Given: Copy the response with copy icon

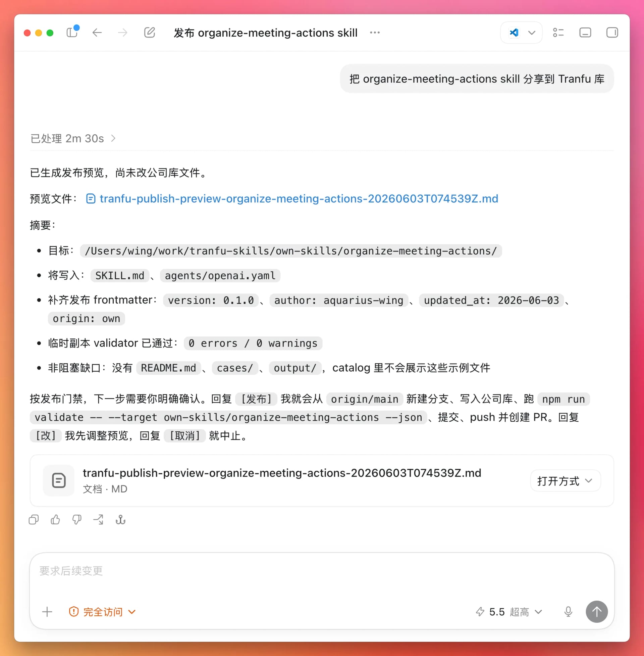Looking at the screenshot, I should [34, 520].
